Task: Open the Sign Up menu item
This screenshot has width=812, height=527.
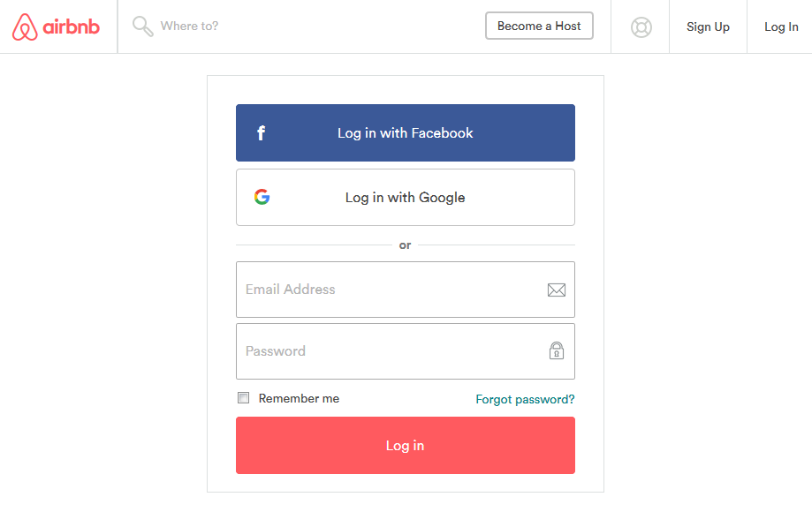Action: (x=708, y=26)
